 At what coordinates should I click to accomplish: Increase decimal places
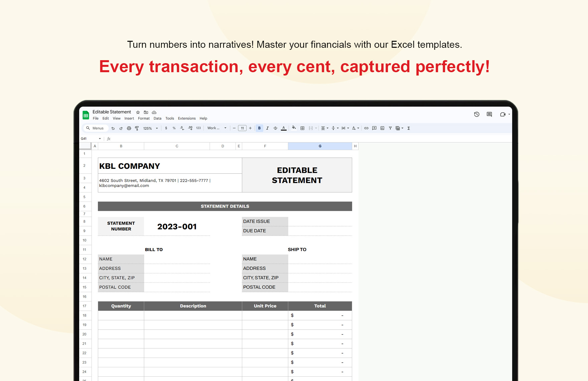click(x=190, y=128)
